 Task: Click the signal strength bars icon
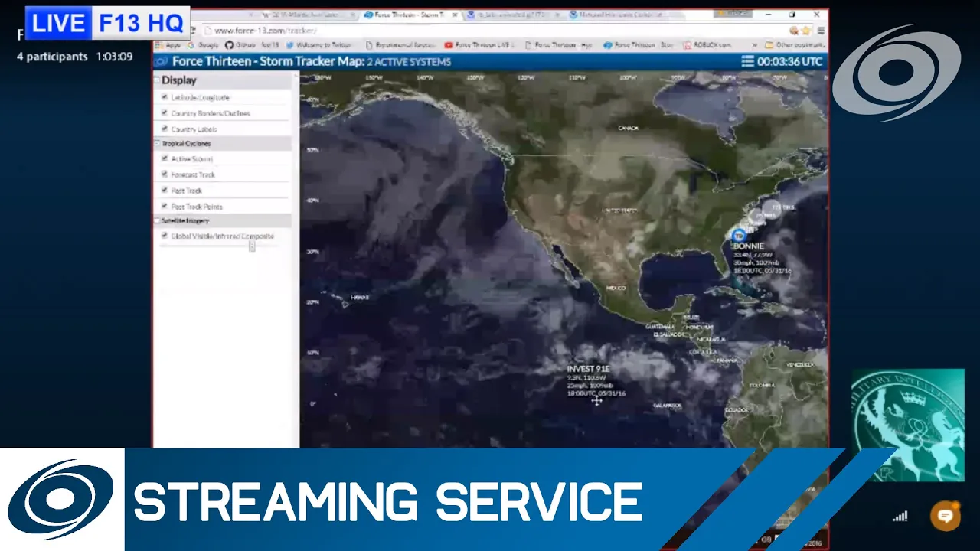pyautogui.click(x=900, y=517)
